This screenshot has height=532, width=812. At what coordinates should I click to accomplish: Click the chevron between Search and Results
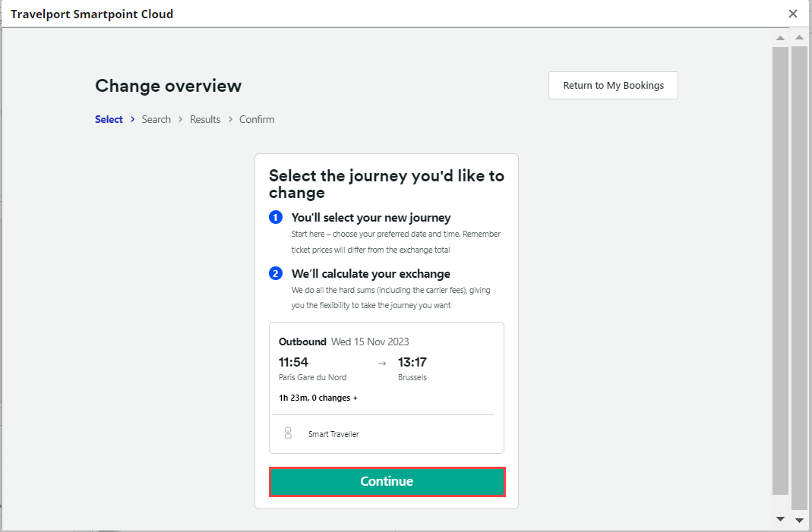[x=181, y=119]
